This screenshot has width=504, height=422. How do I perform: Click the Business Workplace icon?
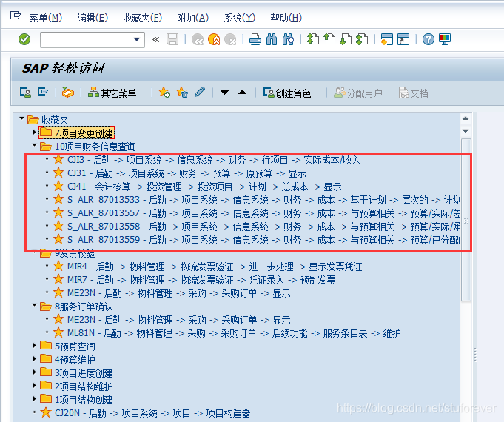pyautogui.click(x=68, y=93)
